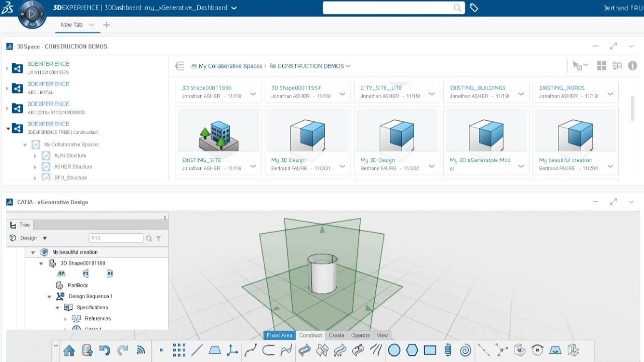Viewport: 644px width, 362px height.
Task: Click the Undo arrow in bottom toolbar
Action: 105,350
